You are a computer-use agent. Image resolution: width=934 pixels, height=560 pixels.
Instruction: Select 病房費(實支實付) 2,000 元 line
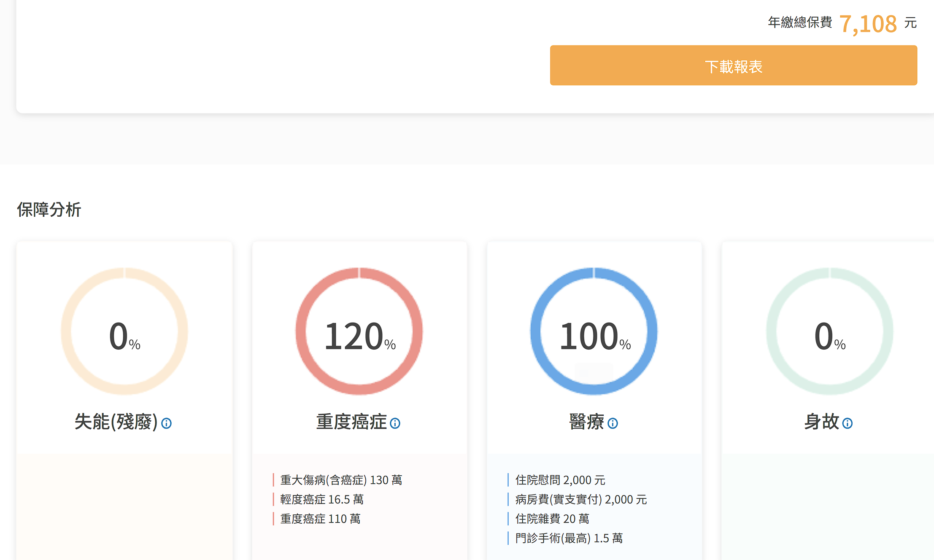pos(581,499)
